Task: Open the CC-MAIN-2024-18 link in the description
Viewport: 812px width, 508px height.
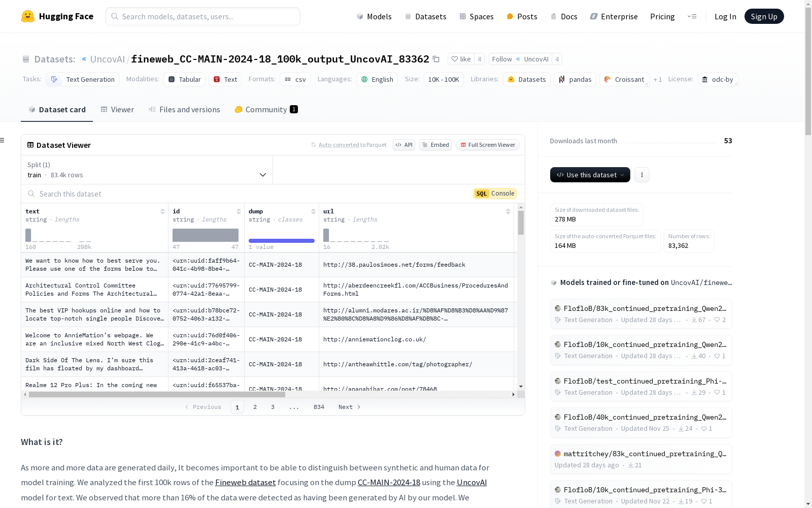Action: pos(389,483)
